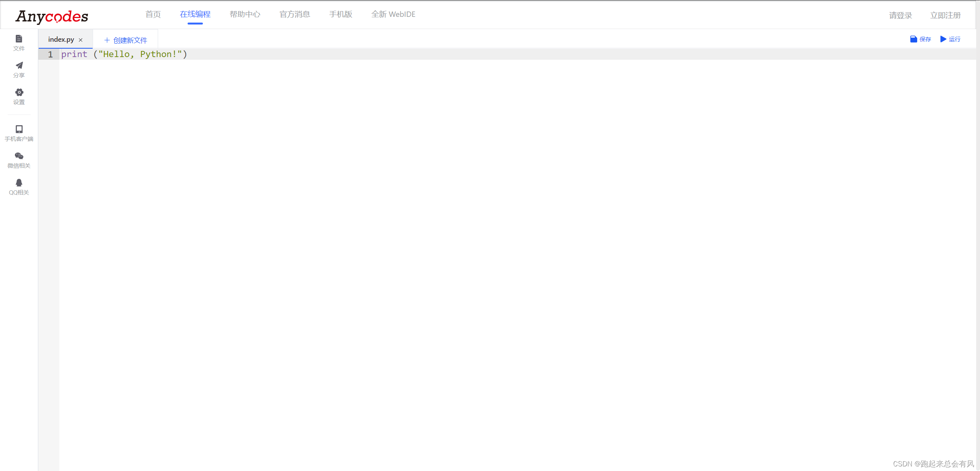Screen dimensions: 980x471
Task: Click the print code on line 1
Action: pos(75,54)
